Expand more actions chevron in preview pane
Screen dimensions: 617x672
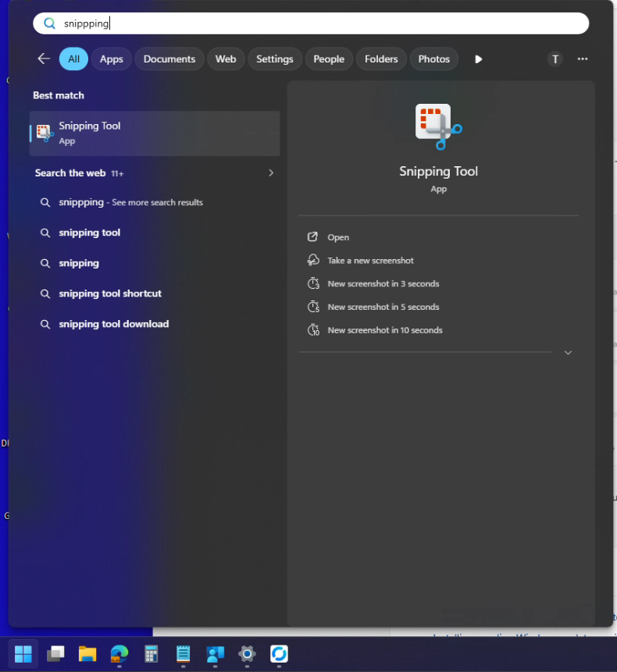pyautogui.click(x=568, y=353)
